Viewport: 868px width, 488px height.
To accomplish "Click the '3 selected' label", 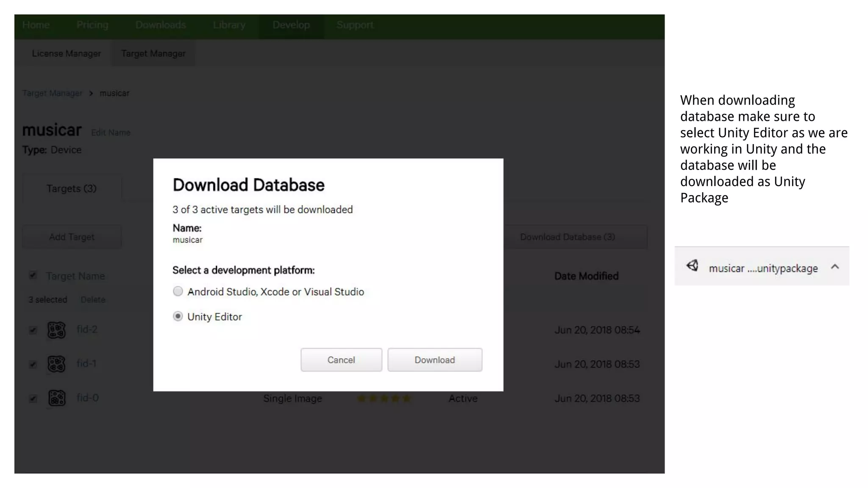I will (x=48, y=299).
